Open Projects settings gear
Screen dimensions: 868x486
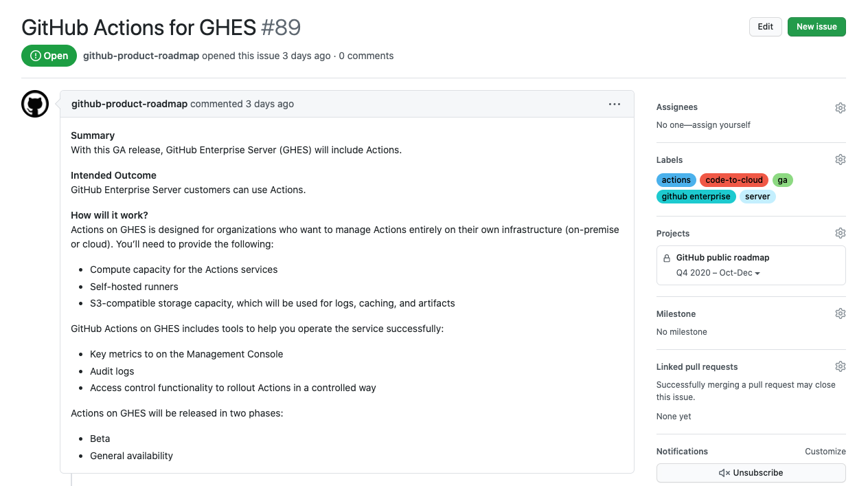click(840, 233)
